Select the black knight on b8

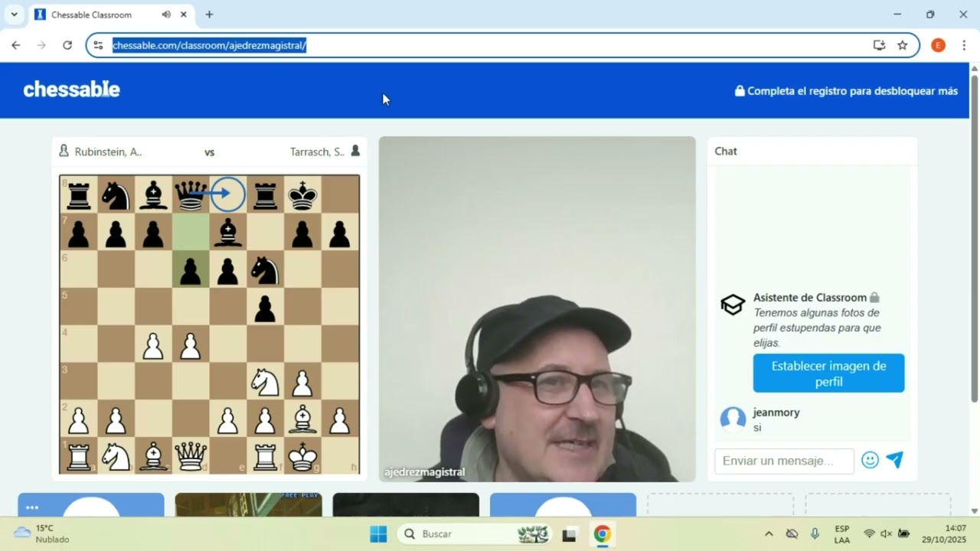pyautogui.click(x=116, y=194)
